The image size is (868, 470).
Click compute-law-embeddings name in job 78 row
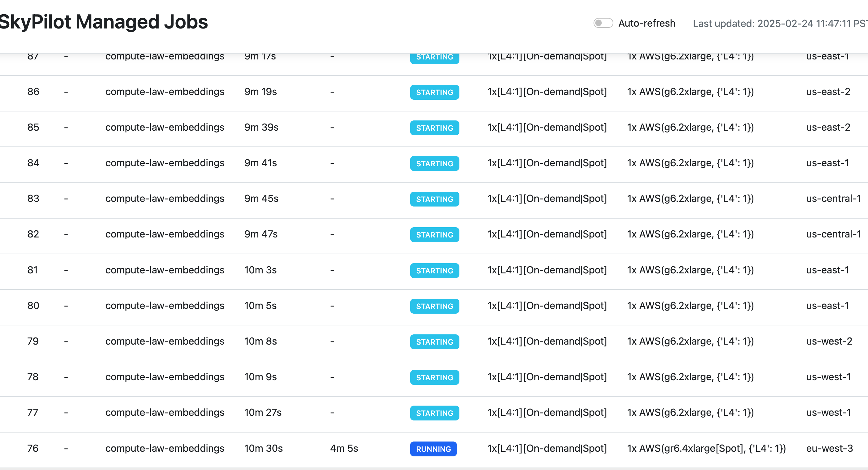[165, 377]
